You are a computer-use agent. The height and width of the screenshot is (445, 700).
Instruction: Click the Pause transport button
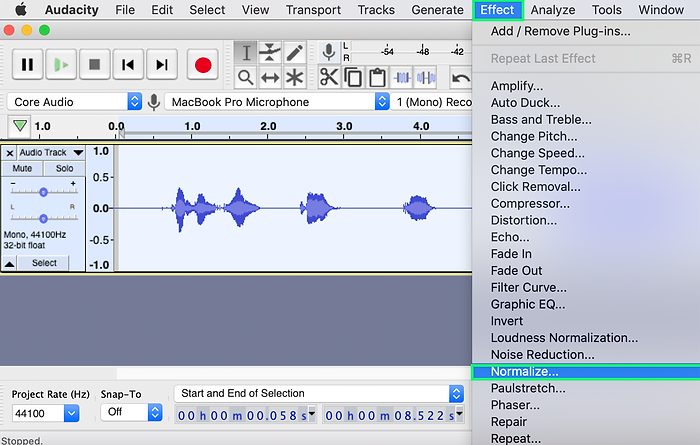tap(27, 65)
